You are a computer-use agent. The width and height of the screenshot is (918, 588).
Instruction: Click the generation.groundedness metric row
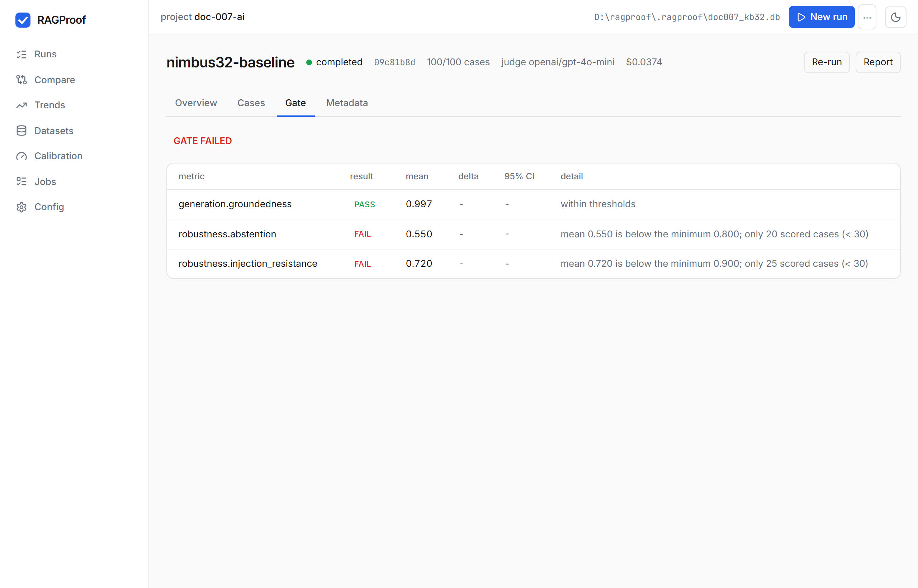click(x=534, y=204)
